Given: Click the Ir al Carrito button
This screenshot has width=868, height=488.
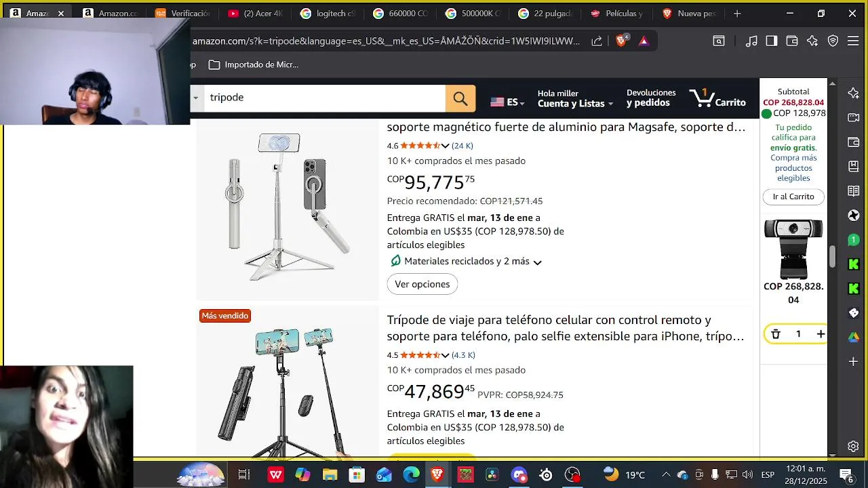Looking at the screenshot, I should [x=793, y=197].
